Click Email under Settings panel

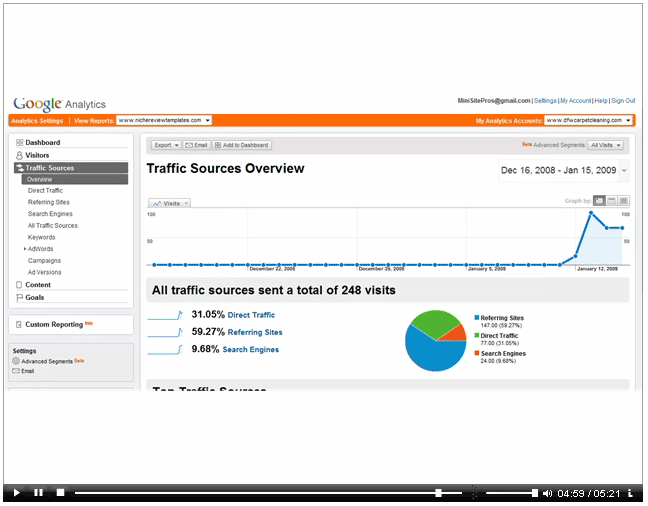pyautogui.click(x=27, y=371)
